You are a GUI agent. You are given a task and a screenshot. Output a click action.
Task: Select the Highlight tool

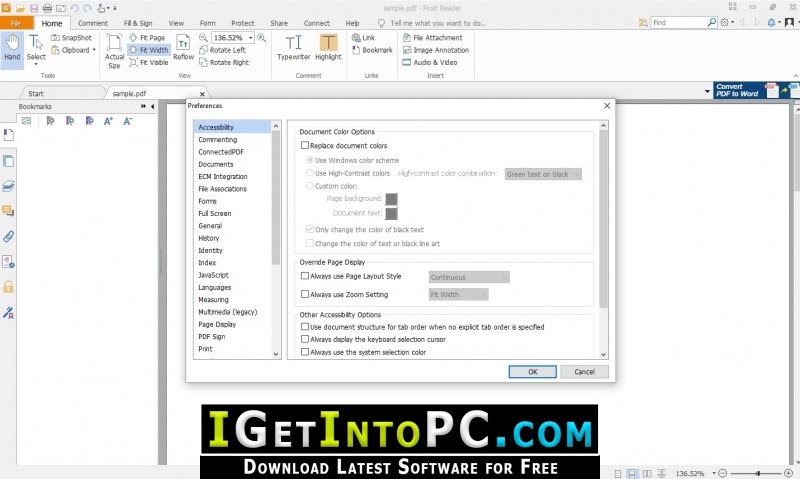coord(328,47)
